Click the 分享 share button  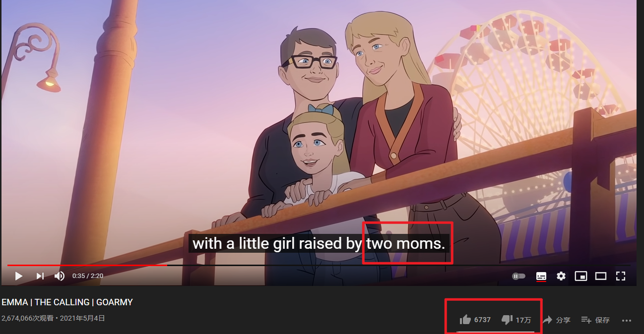[x=557, y=320]
